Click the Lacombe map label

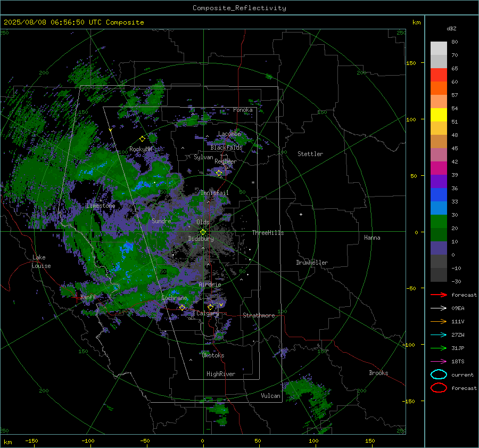[x=229, y=134]
